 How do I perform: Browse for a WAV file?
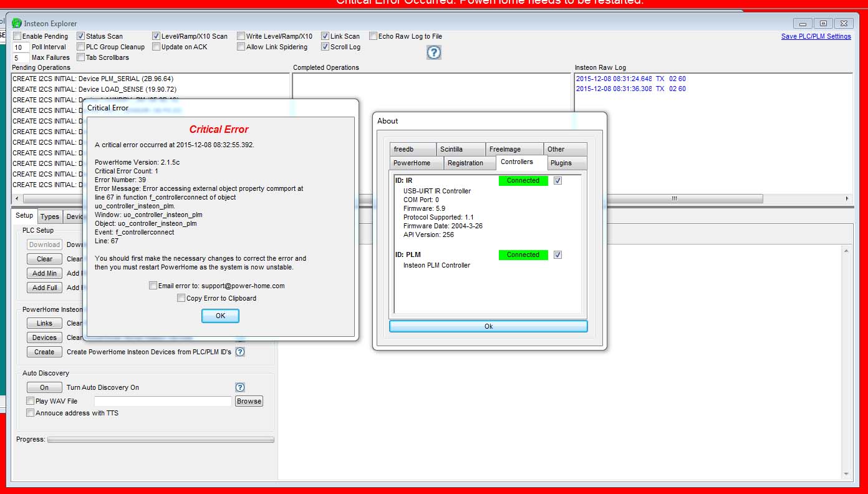[249, 401]
